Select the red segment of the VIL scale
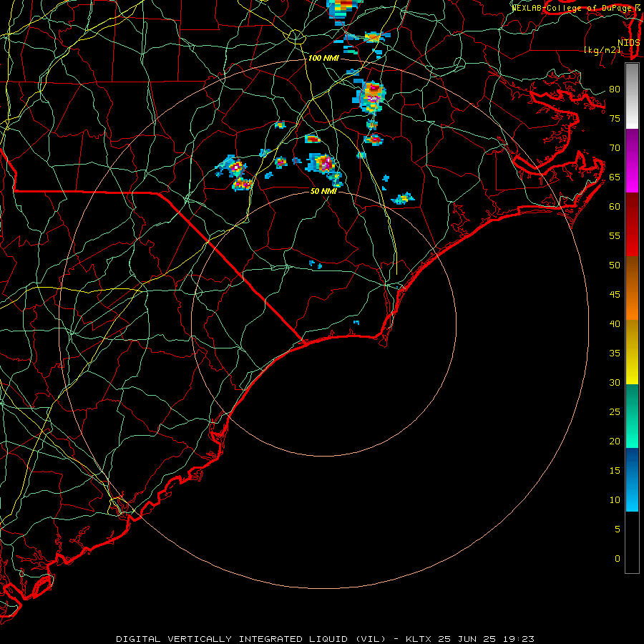Image resolution: width=644 pixels, height=644 pixels. coord(632,224)
